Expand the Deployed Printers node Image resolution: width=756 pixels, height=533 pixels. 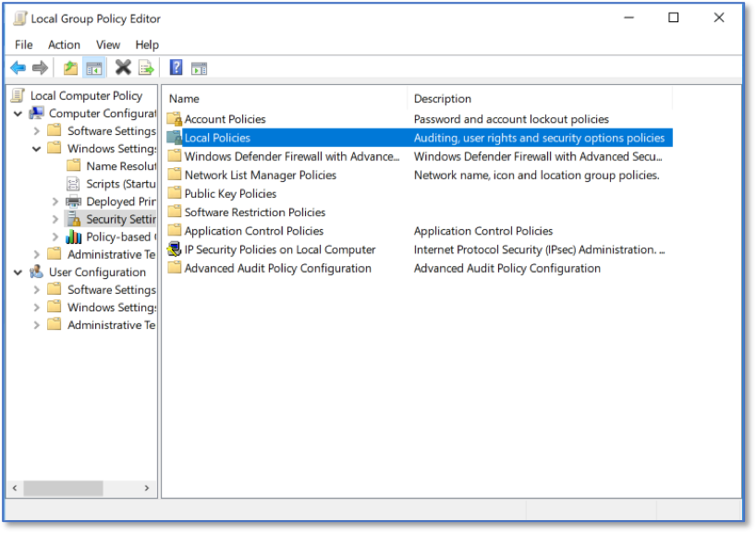pyautogui.click(x=55, y=201)
